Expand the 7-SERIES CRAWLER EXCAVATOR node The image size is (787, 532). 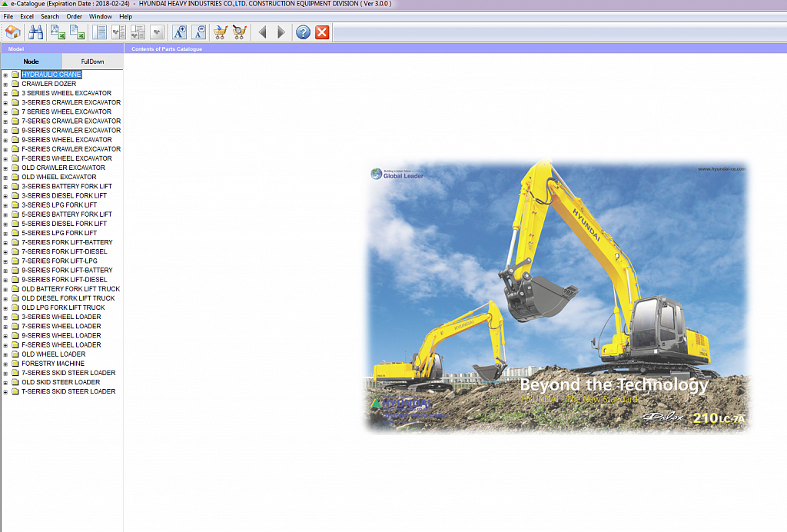[5, 122]
